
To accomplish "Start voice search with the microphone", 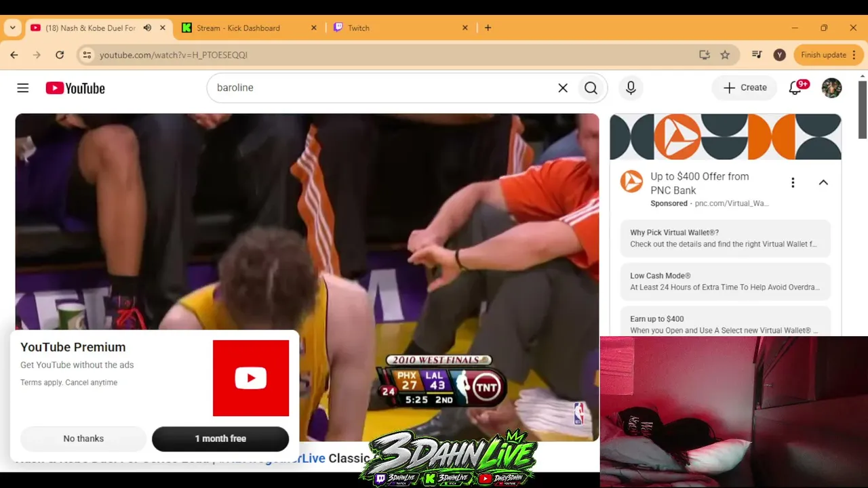I will pos(631,88).
